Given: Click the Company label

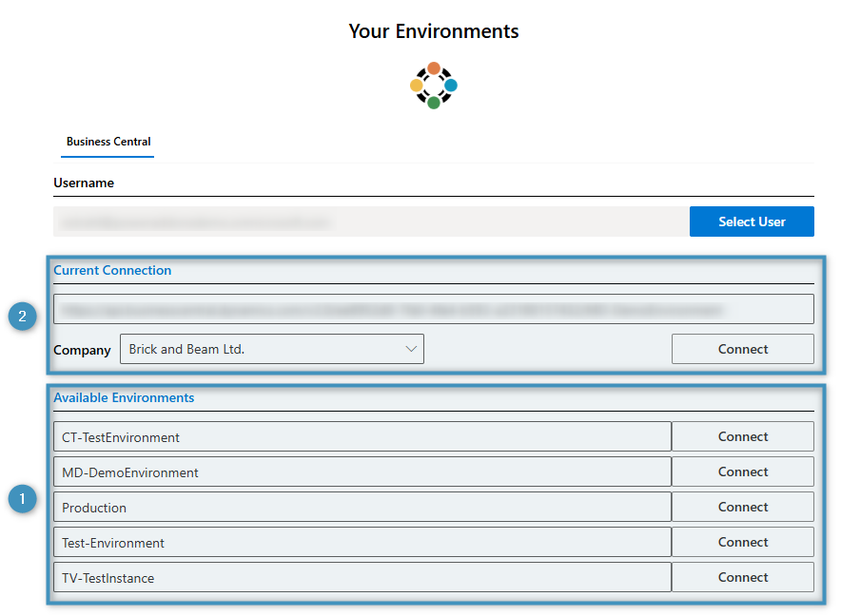Looking at the screenshot, I should 82,350.
